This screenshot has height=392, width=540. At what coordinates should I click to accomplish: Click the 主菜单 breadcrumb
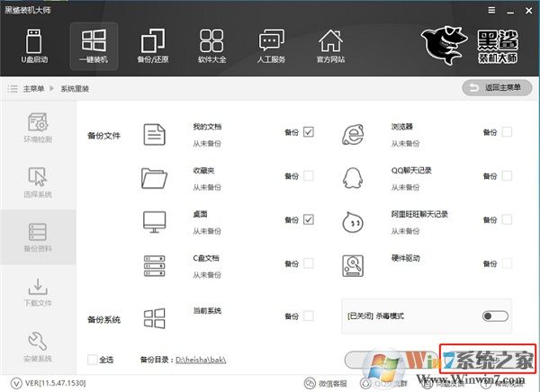coord(33,89)
